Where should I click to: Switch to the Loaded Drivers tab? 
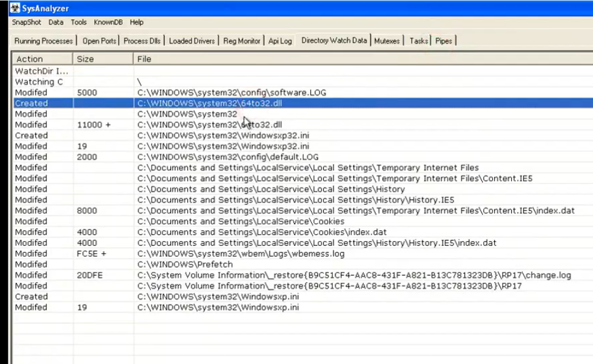[x=192, y=41]
